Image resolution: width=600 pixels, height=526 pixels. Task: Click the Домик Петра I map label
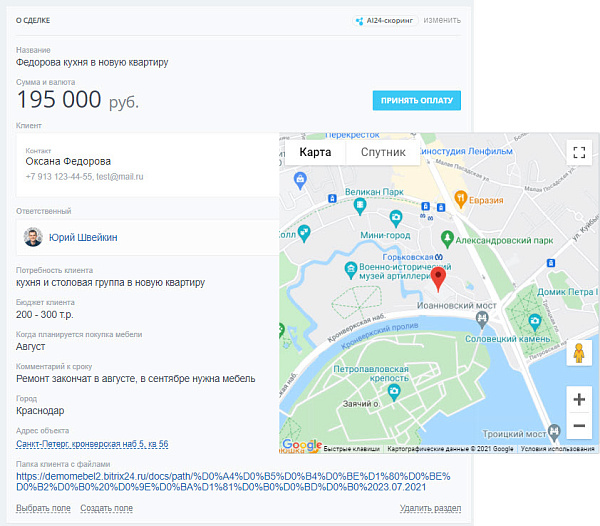coord(567,292)
